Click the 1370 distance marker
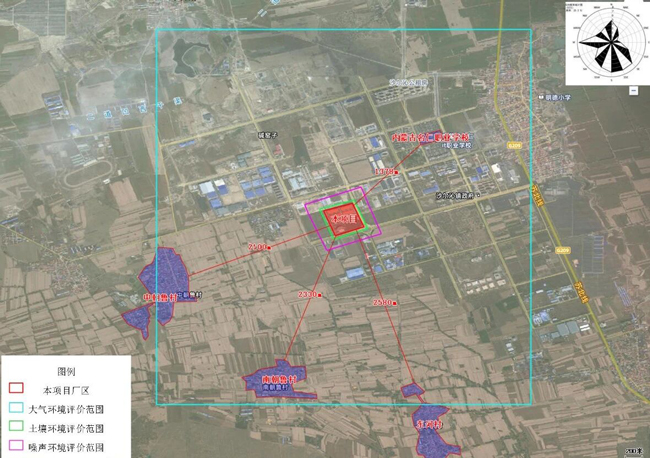The width and height of the screenshot is (650, 458). click(x=385, y=172)
